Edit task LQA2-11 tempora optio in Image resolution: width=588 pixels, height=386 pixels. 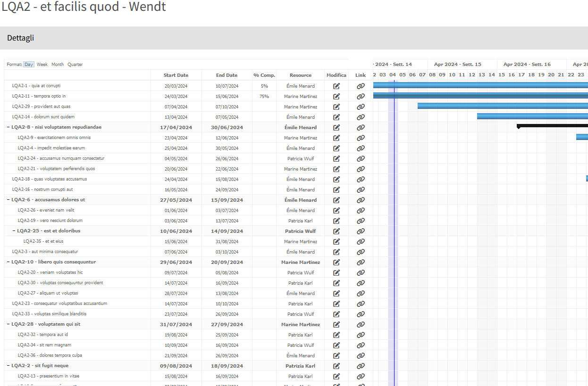pyautogui.click(x=336, y=97)
